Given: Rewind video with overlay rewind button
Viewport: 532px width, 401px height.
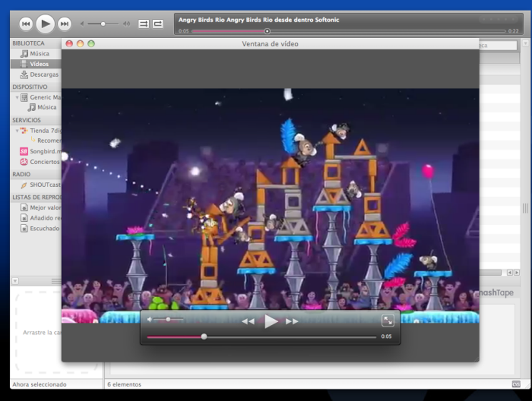Looking at the screenshot, I should 248,321.
